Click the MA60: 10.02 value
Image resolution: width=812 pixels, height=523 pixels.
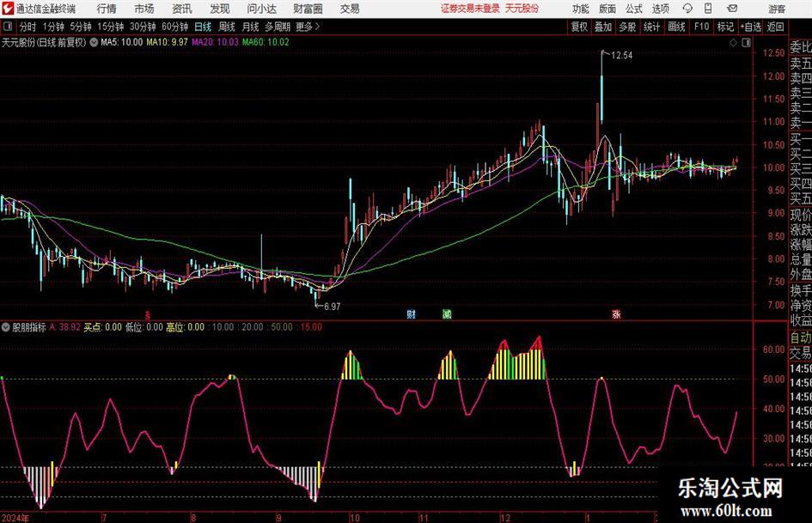click(x=266, y=42)
